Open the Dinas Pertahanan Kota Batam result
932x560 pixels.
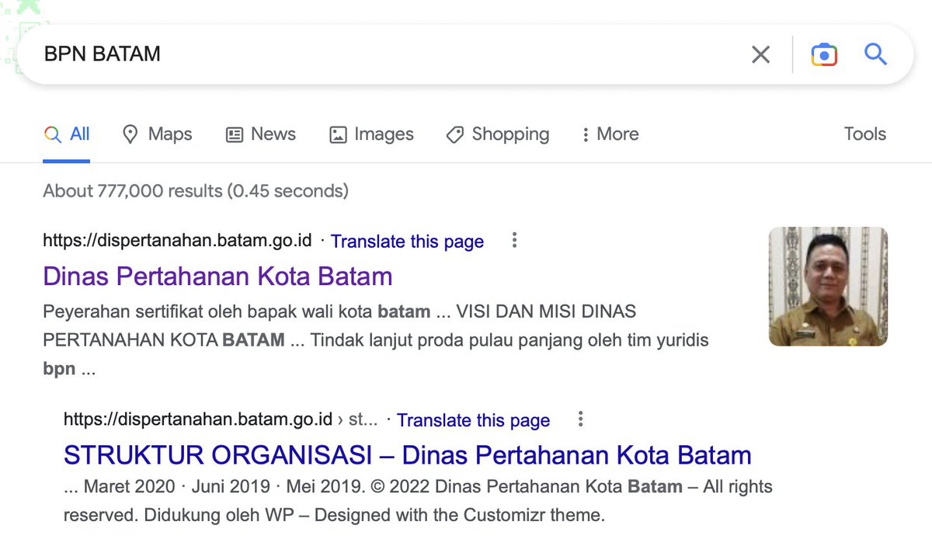pos(217,277)
